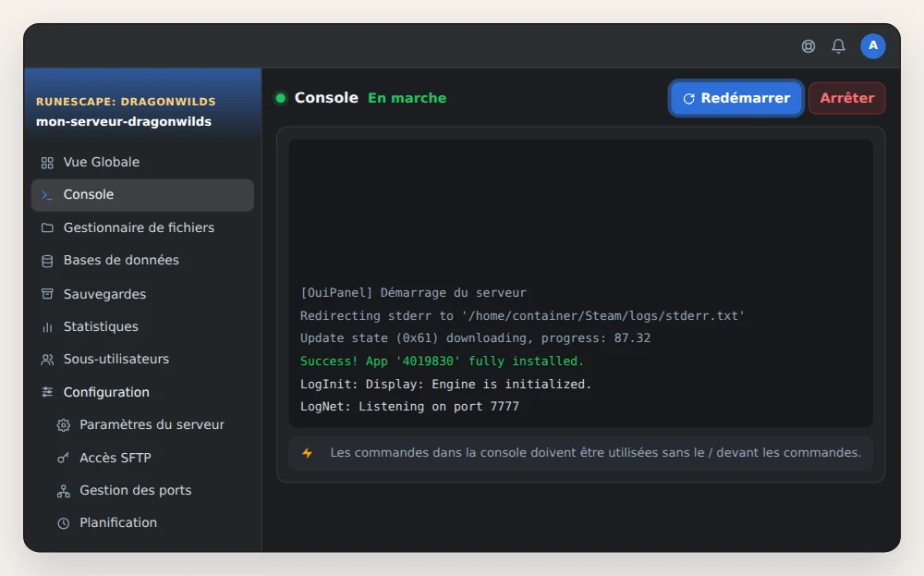
Task: Click the Statistiques bar chart icon
Action: [47, 326]
